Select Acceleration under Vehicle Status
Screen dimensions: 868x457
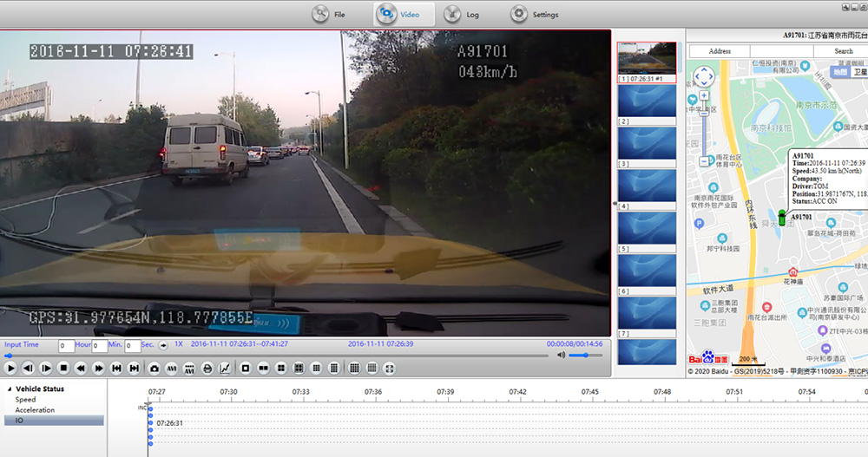point(35,410)
